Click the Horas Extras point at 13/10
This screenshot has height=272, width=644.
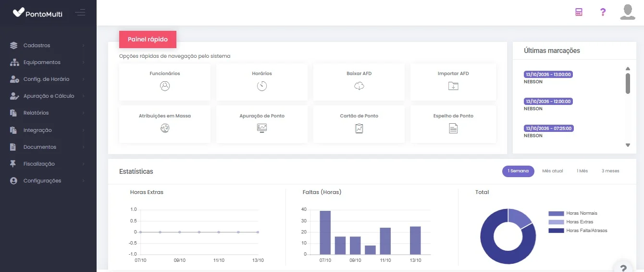[x=258, y=232]
